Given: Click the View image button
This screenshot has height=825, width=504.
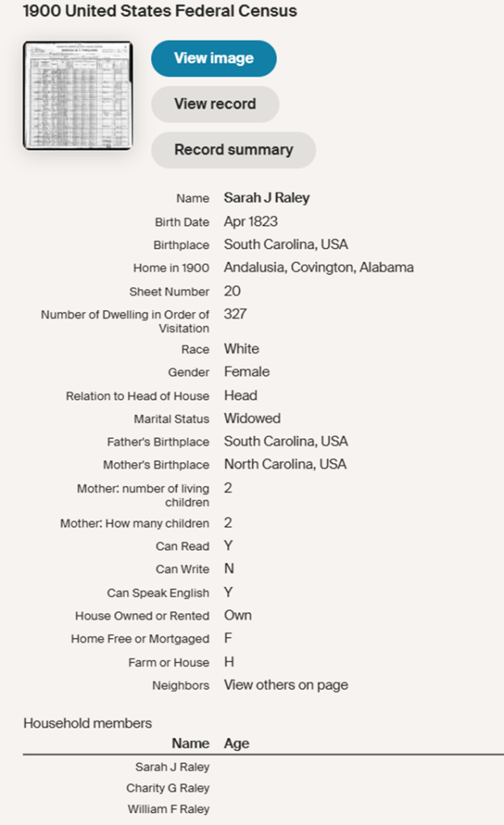Looking at the screenshot, I should tap(213, 58).
